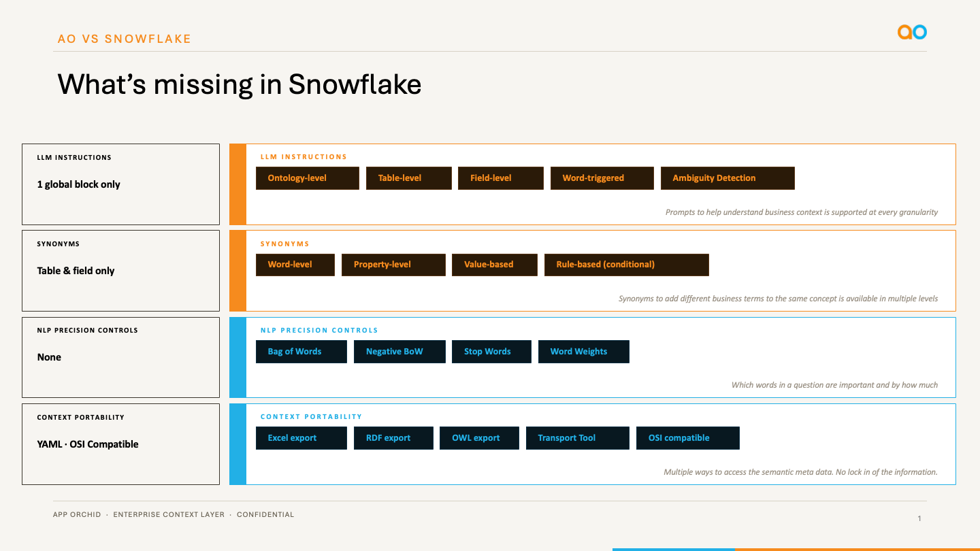Select the 'Table-level' chip
Image resolution: width=980 pixels, height=551 pixels.
tap(409, 178)
